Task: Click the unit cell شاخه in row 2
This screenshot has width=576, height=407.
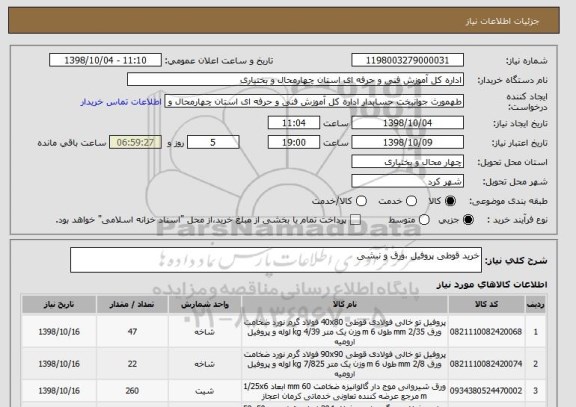Action: coord(205,364)
